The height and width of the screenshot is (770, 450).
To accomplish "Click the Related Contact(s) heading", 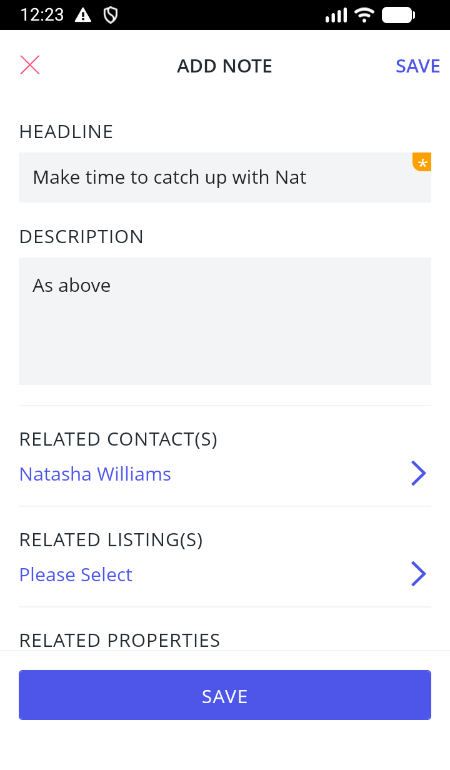I will click(118, 440).
